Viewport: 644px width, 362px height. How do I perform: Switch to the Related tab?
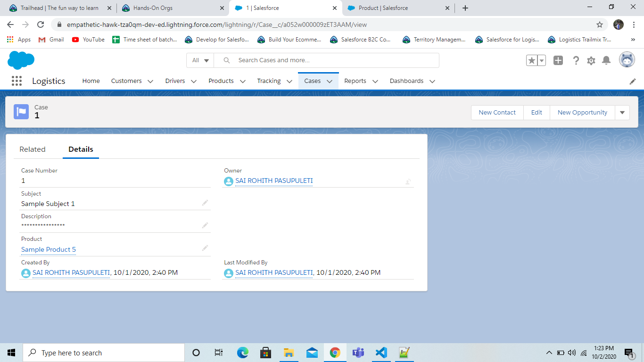33,149
